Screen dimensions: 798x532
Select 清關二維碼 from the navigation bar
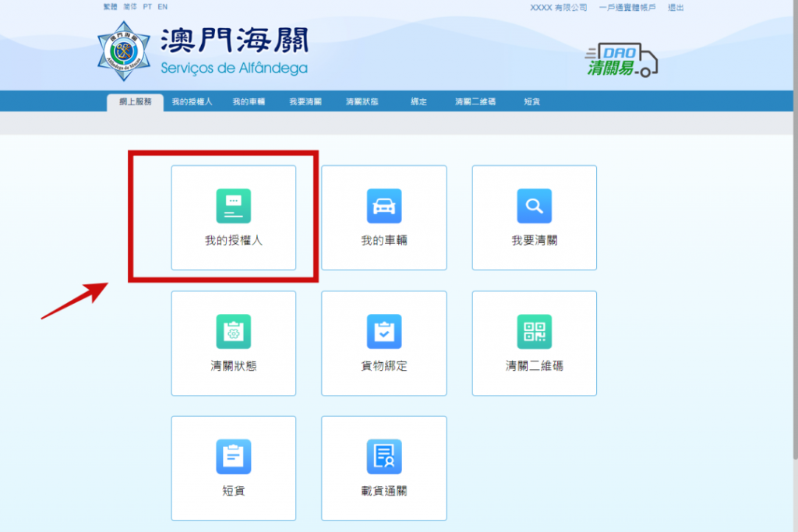pos(475,102)
